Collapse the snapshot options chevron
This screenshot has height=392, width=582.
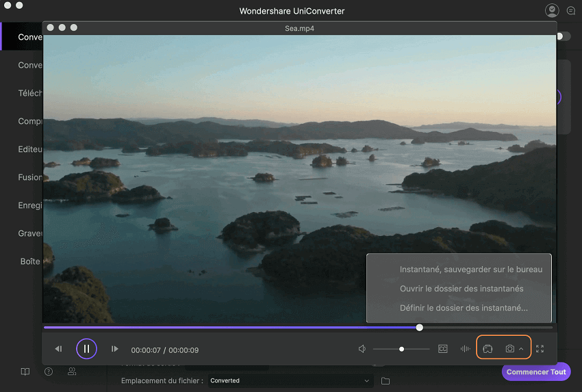(x=522, y=349)
